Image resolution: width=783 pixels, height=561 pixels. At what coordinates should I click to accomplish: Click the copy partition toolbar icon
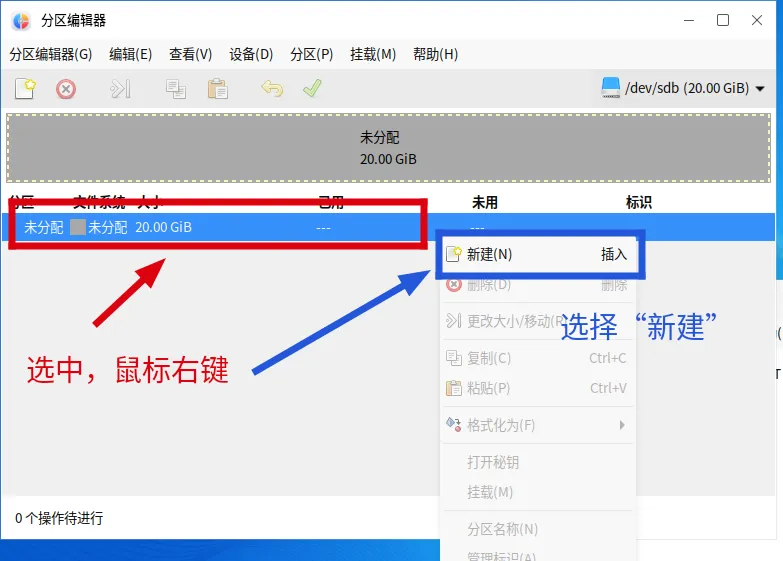pyautogui.click(x=176, y=89)
